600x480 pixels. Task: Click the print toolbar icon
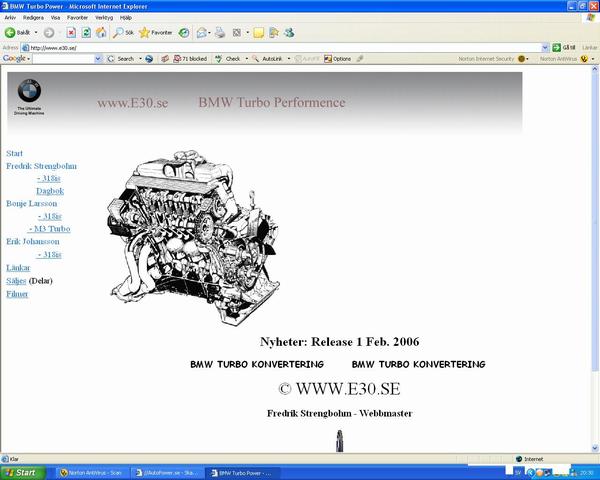pos(220,32)
